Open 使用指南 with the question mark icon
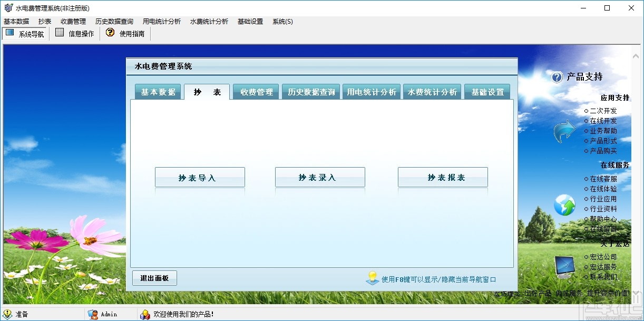This screenshot has width=644, height=321. pyautogui.click(x=110, y=33)
